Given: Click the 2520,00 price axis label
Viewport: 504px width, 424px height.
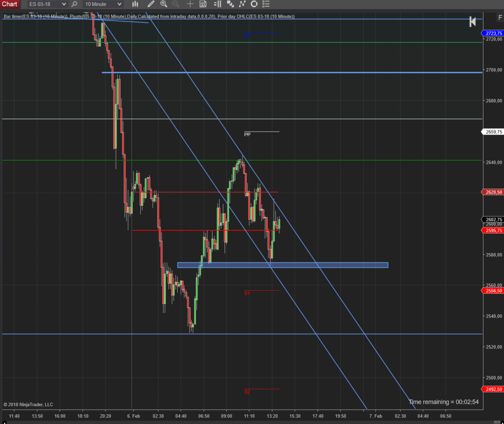Looking at the screenshot, I should pos(494,347).
